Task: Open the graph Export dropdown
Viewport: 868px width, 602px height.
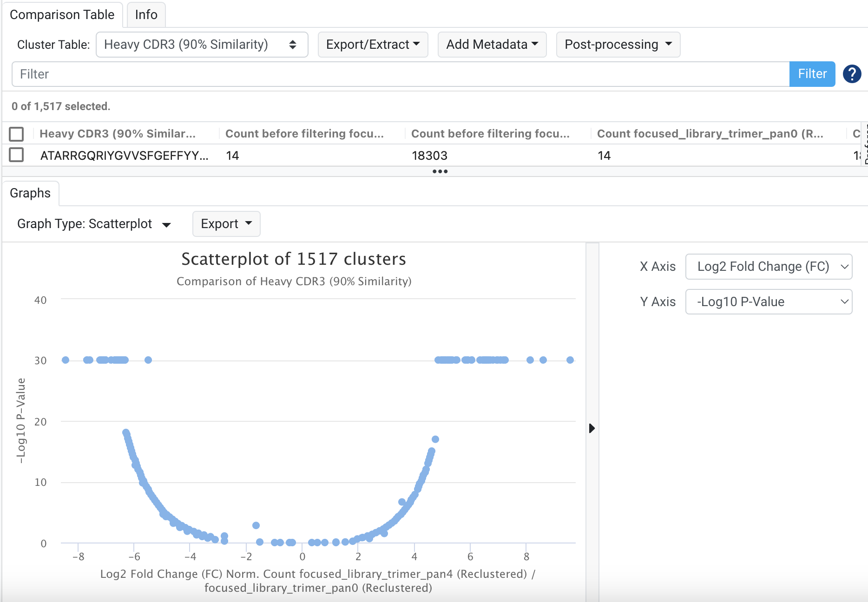Action: click(226, 224)
